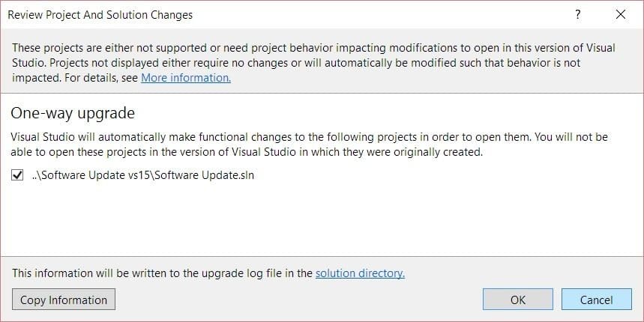Image resolution: width=644 pixels, height=322 pixels.
Task: Uncheck the Software Update.sln checkbox
Action: (x=17, y=175)
